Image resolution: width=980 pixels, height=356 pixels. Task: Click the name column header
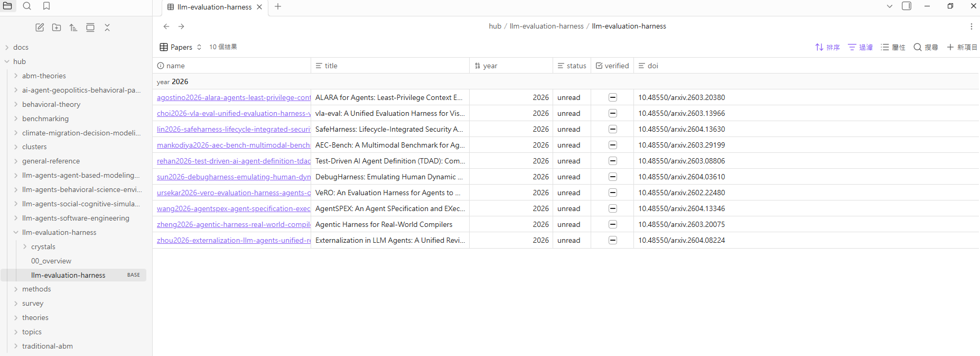click(x=231, y=66)
